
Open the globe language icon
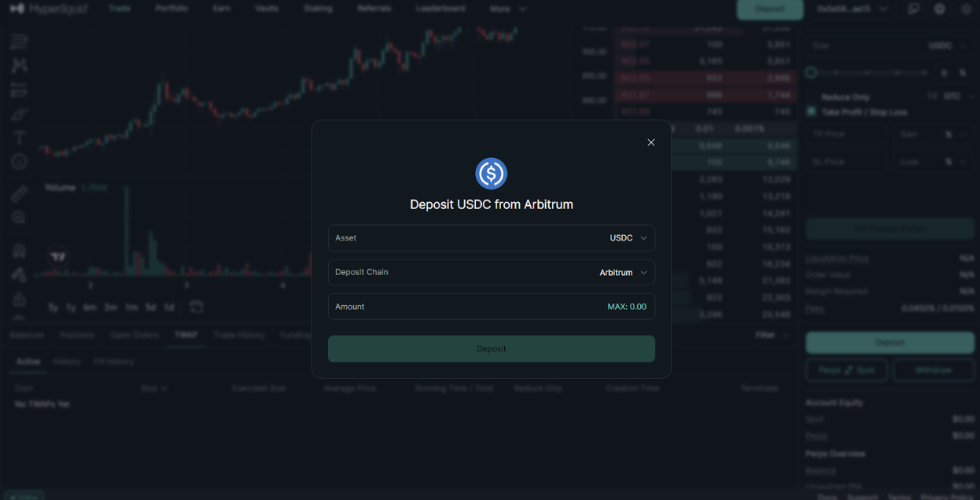point(940,9)
